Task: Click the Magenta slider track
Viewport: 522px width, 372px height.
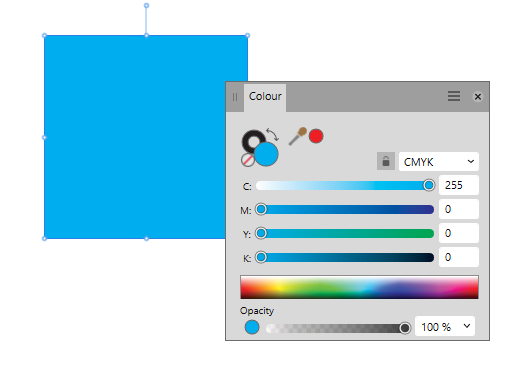Action: 345,209
